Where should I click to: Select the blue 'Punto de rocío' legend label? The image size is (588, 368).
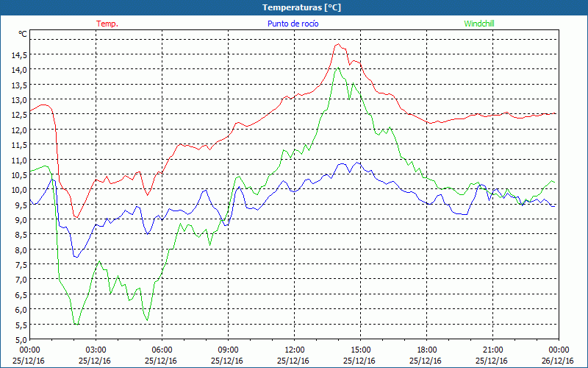pos(293,24)
